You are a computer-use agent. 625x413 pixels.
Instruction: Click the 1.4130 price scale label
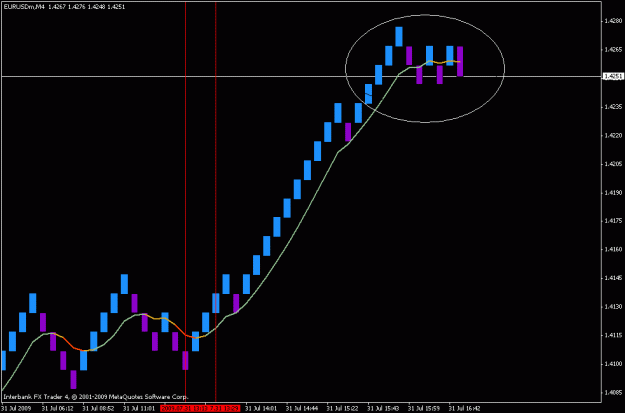point(613,307)
